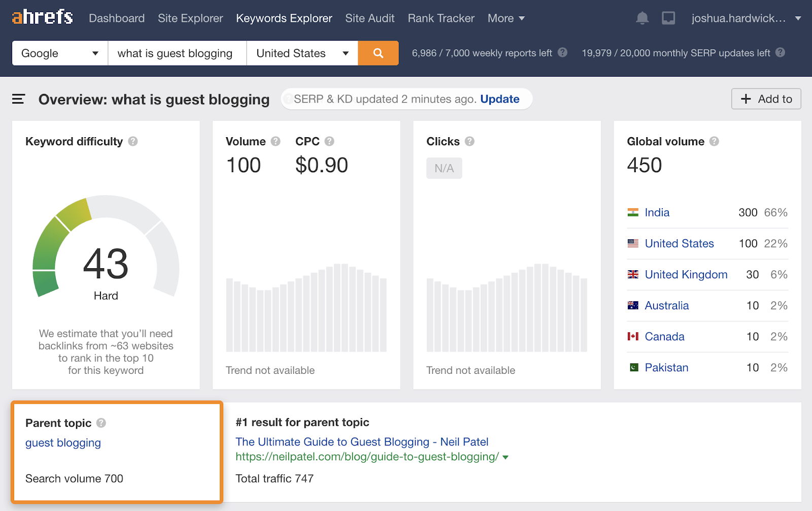Click help icon next to Clicks
Image resolution: width=812 pixels, height=511 pixels.
(x=470, y=141)
